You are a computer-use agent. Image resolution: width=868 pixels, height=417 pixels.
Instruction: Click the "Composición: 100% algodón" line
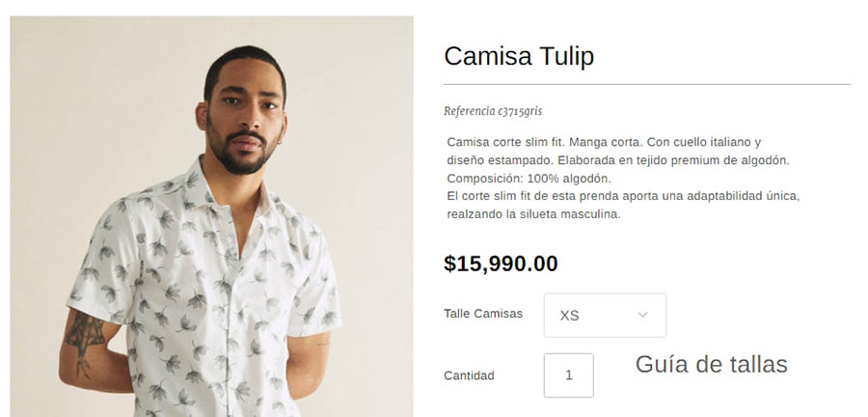[x=529, y=179]
